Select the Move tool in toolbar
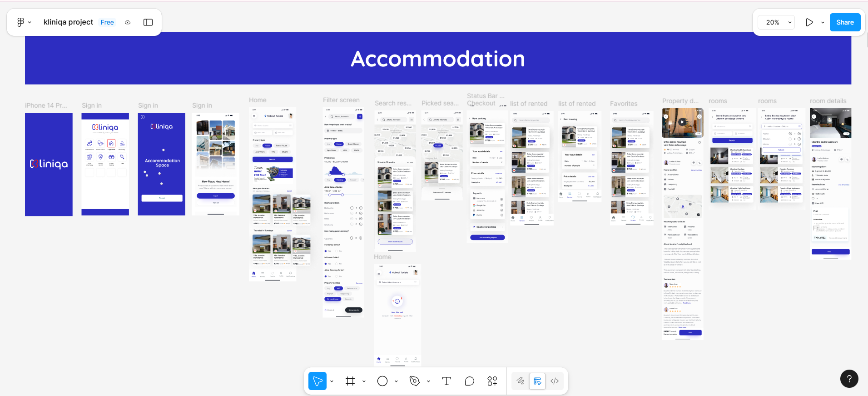The height and width of the screenshot is (396, 868). click(317, 381)
